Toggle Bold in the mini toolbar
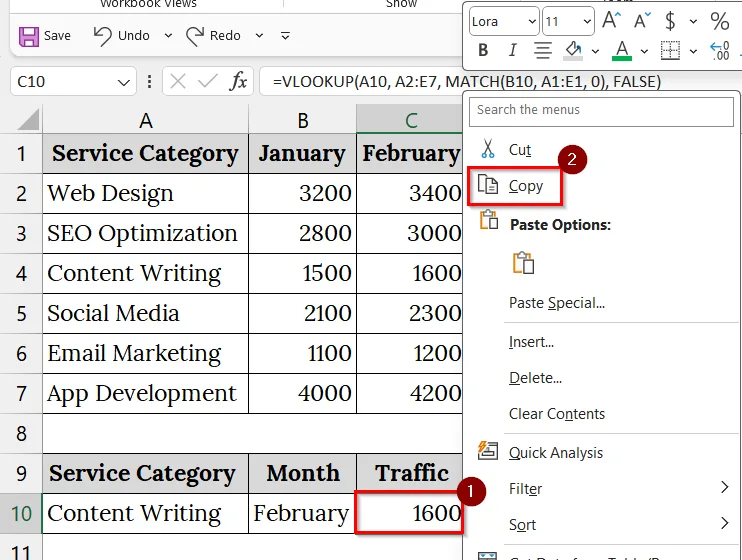 pyautogui.click(x=483, y=50)
